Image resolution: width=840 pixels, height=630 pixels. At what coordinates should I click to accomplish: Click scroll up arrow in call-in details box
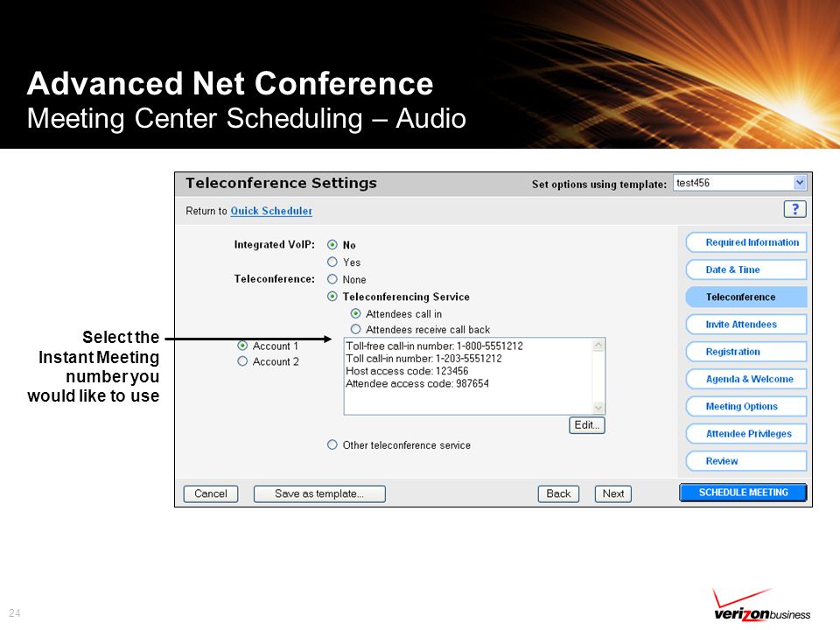[598, 345]
